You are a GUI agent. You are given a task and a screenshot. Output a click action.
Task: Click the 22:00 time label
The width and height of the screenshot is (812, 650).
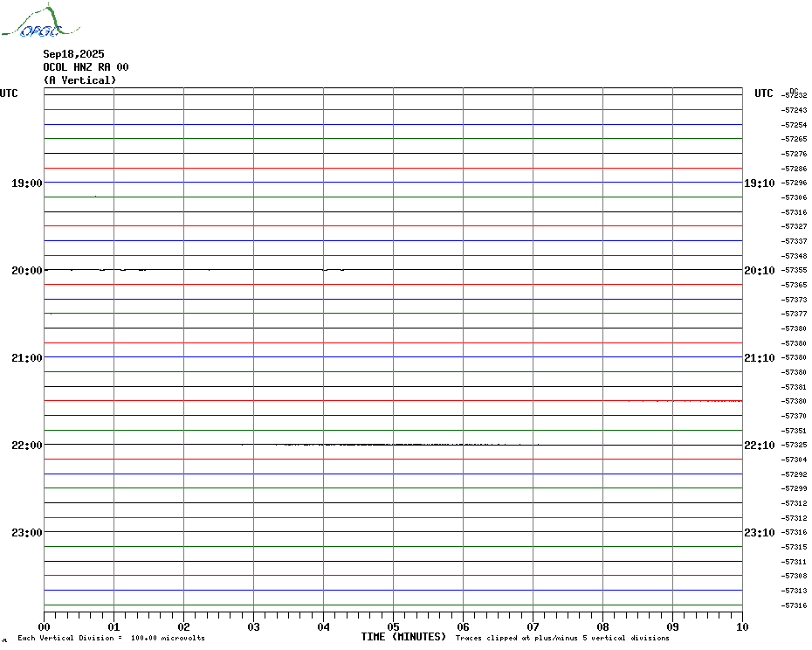(27, 446)
